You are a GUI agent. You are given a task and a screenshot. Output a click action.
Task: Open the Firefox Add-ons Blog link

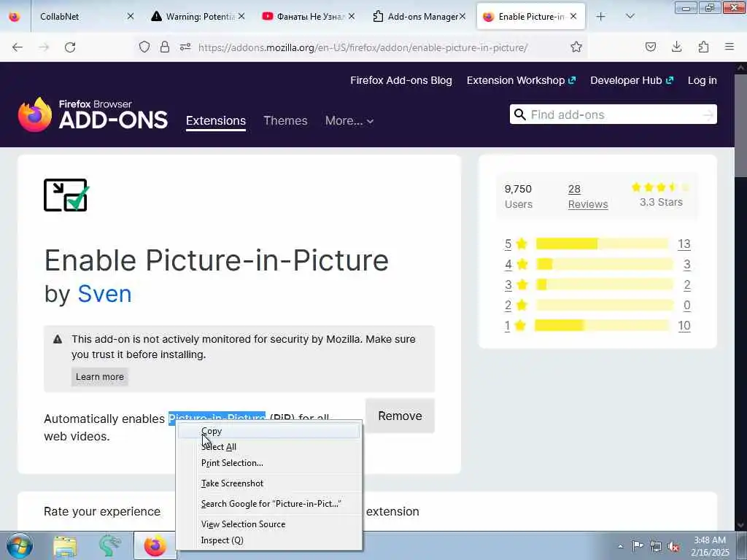(401, 80)
